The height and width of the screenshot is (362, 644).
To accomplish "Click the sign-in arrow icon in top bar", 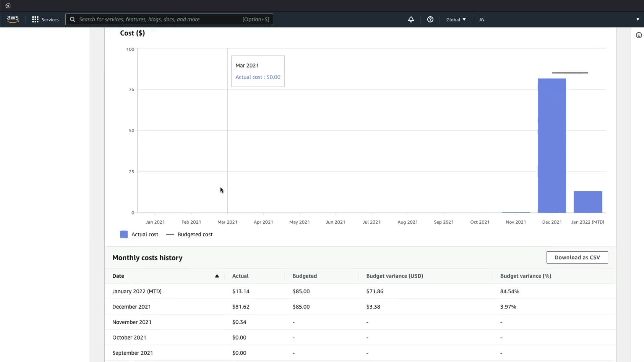I will coord(8,6).
